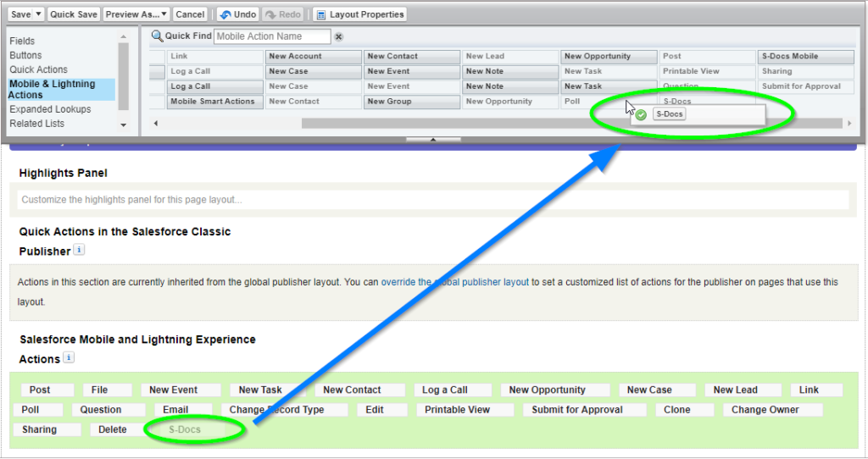Click the highlights panel customize box
This screenshot has height=459, width=868.
coord(432,200)
